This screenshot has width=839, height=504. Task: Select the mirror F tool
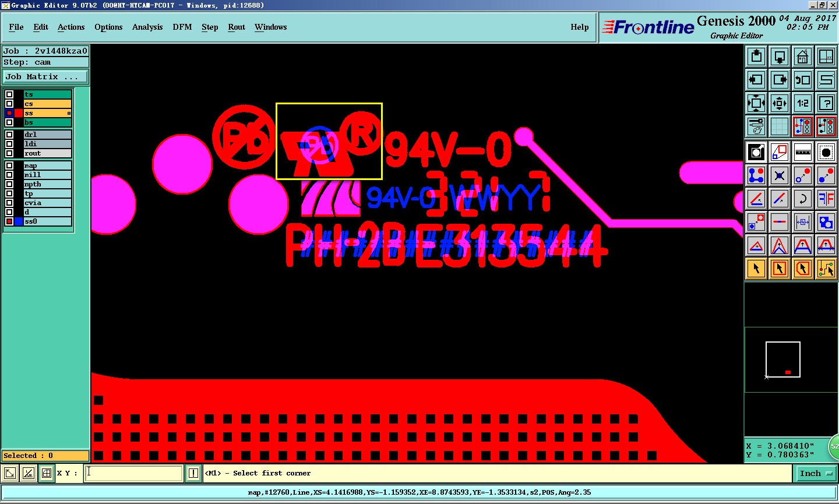826,199
